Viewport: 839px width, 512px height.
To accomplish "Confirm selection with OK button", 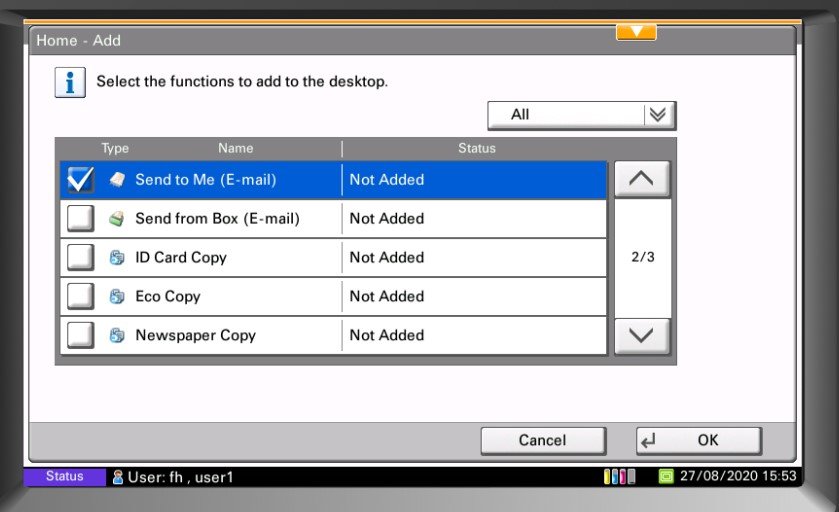I will click(x=698, y=441).
